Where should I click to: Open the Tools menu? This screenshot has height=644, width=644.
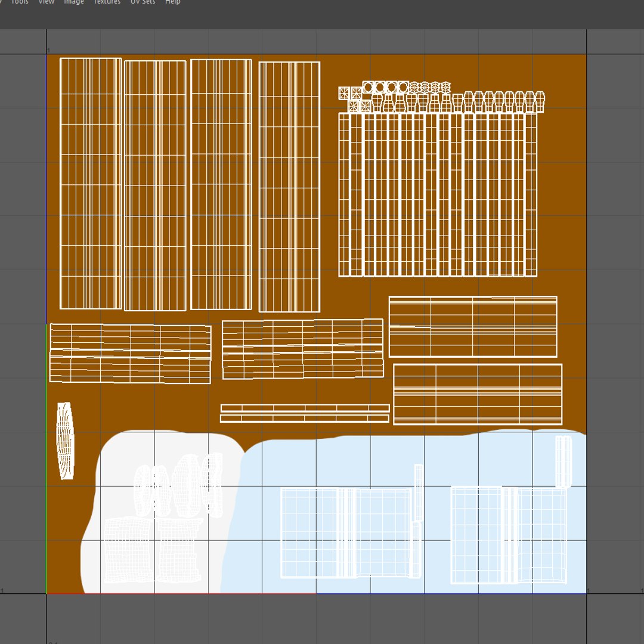pos(20,2)
